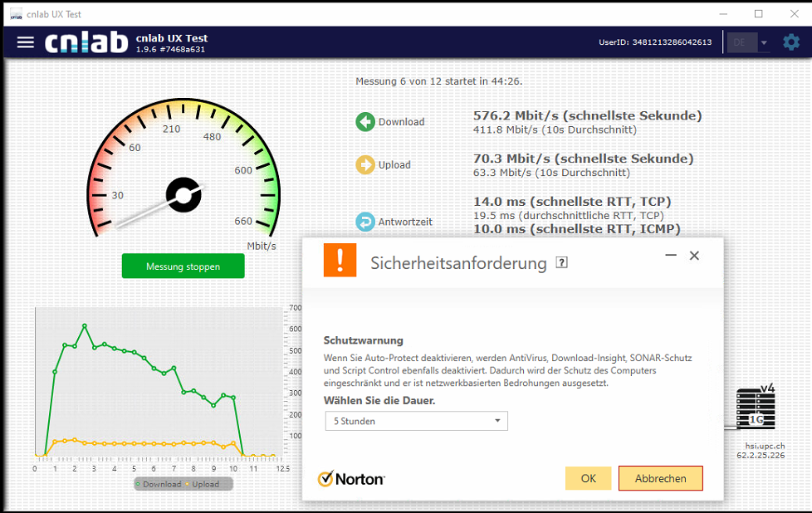The height and width of the screenshot is (513, 812).
Task: Confirm with the OK button
Action: point(588,478)
